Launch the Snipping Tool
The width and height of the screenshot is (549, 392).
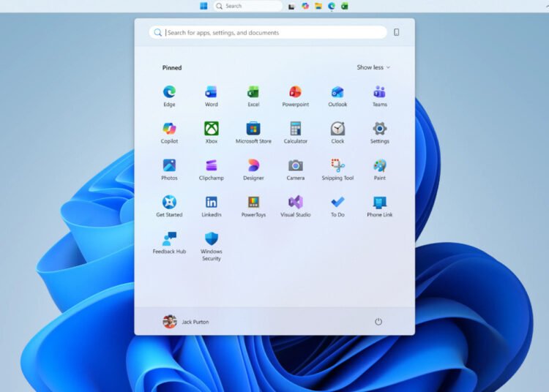[x=337, y=169]
